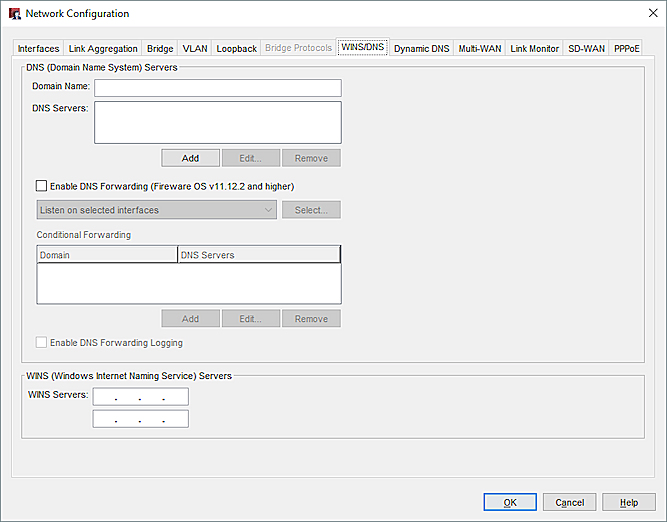Click the second WINS Servers address field

(140, 419)
